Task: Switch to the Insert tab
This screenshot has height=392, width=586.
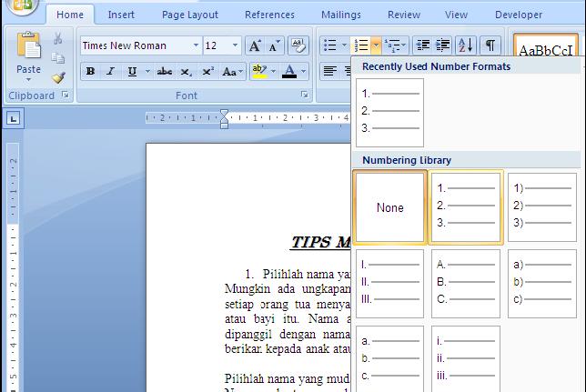Action: 121,15
